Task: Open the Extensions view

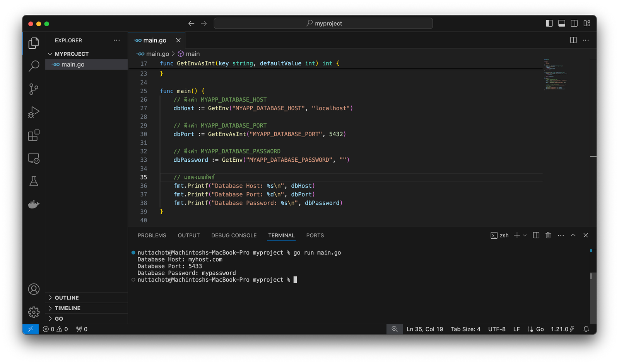Action: 34,135
